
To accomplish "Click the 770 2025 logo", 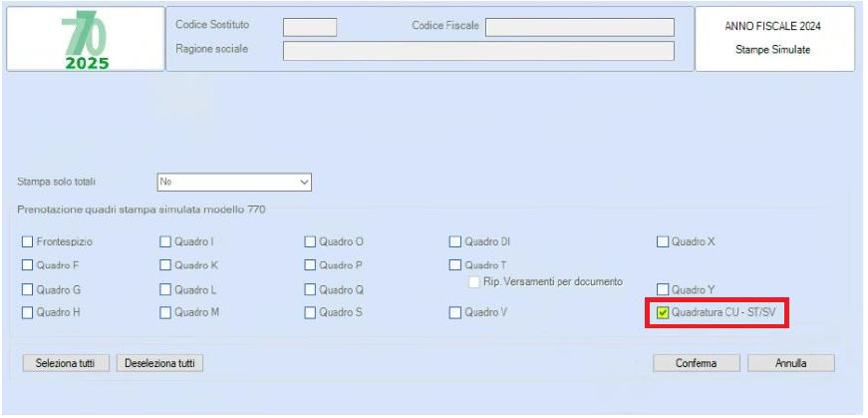I will (x=86, y=42).
